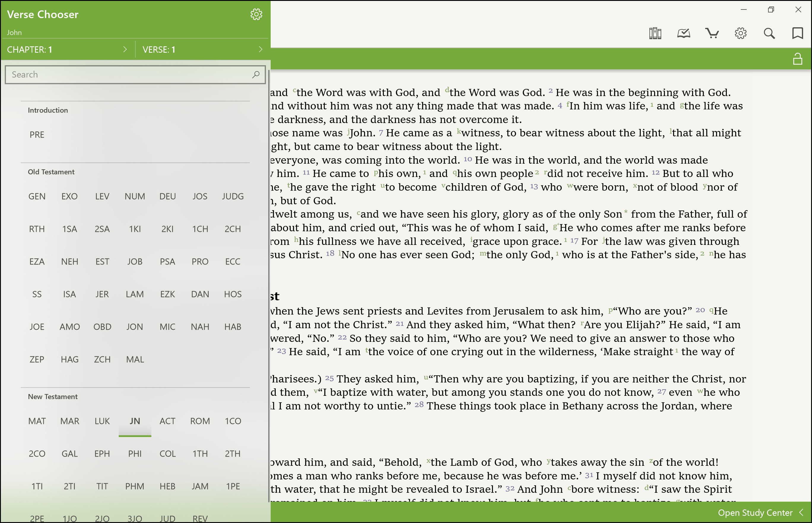This screenshot has height=523, width=812.
Task: Click verse number 18 in the text
Action: pos(330,253)
